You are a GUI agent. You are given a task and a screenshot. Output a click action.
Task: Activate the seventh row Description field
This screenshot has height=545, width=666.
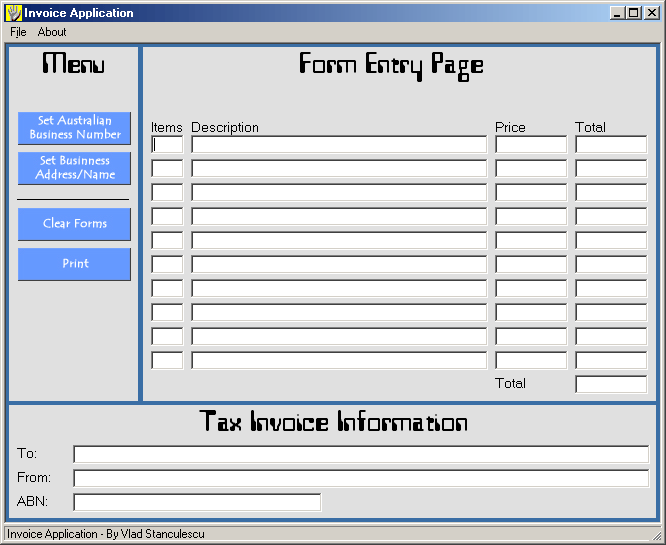[339, 288]
